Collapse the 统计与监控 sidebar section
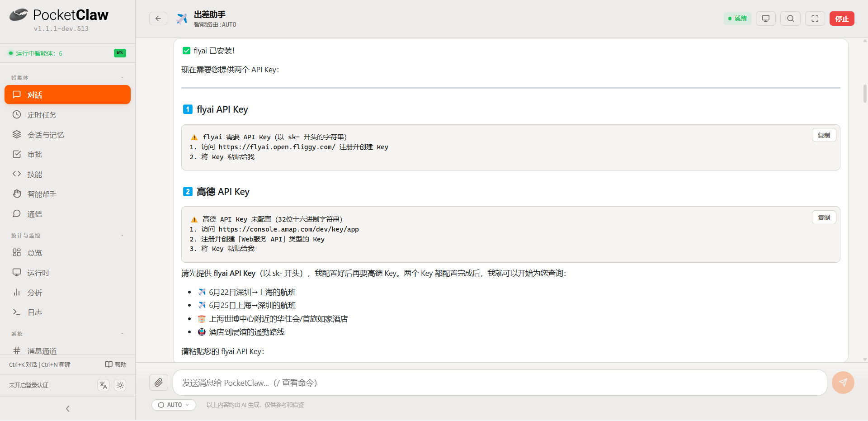Viewport: 868px width, 421px height. 123,236
